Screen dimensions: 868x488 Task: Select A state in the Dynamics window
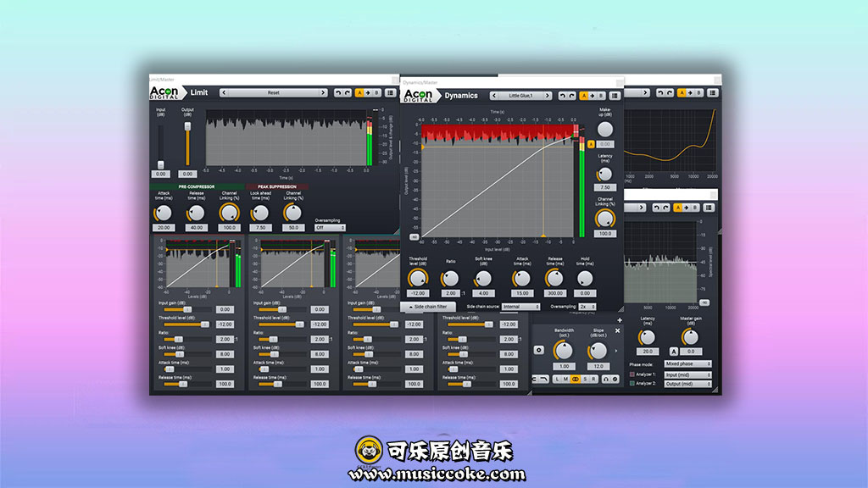583,96
